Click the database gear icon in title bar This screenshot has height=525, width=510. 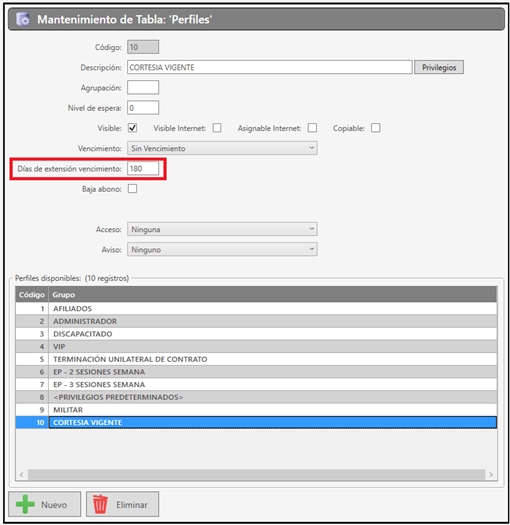coord(23,19)
